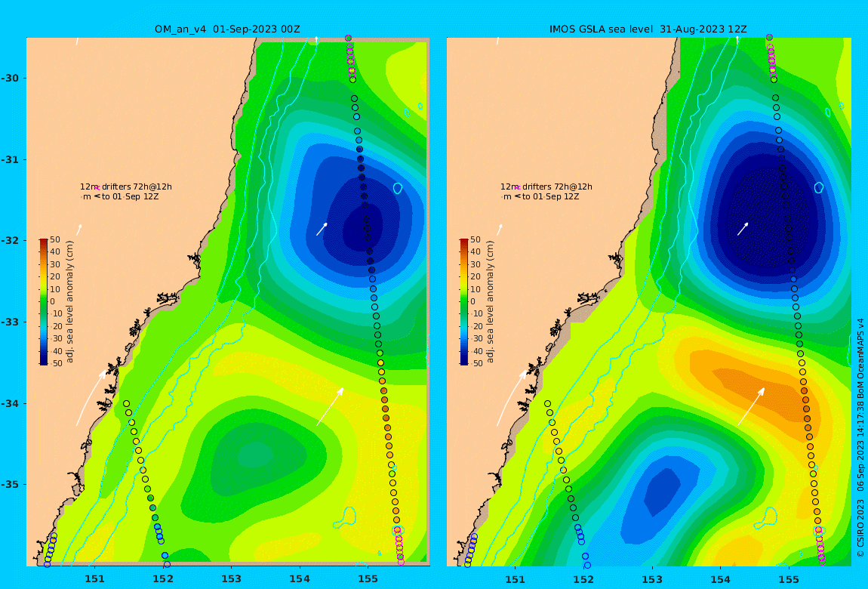Click the left panel title "OM_an_v4 01-Sep-2023 00Z"
Image resolution: width=868 pixels, height=589 pixels.
click(x=227, y=29)
